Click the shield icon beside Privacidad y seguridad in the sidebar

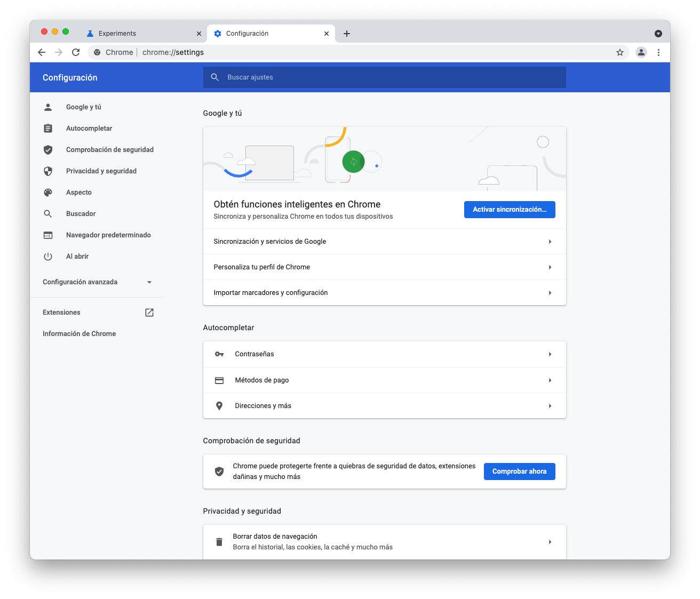[48, 171]
